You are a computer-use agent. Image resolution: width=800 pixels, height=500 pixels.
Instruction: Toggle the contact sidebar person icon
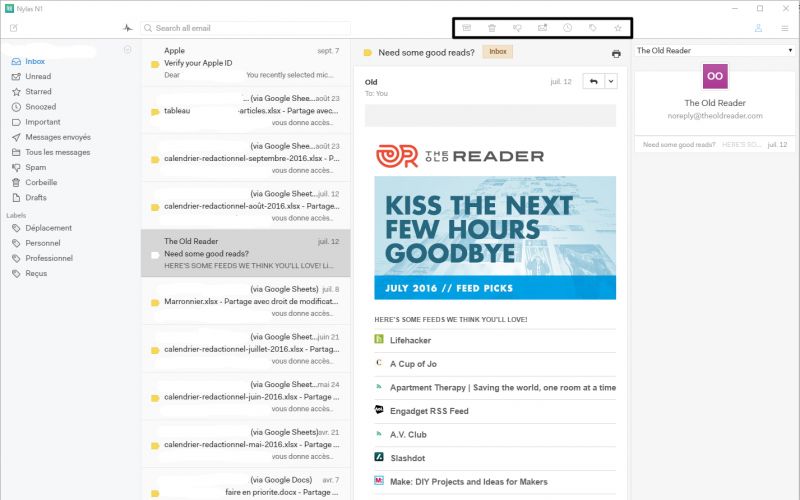click(x=758, y=28)
